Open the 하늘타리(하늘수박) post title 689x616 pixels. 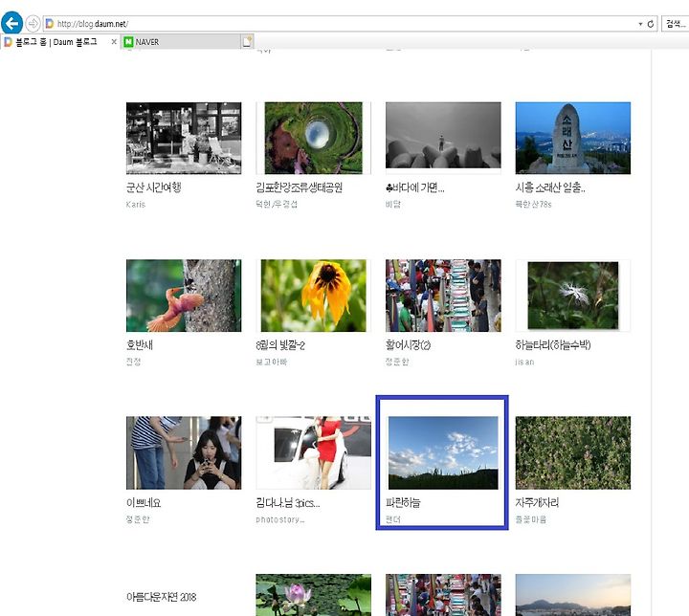pos(553,345)
